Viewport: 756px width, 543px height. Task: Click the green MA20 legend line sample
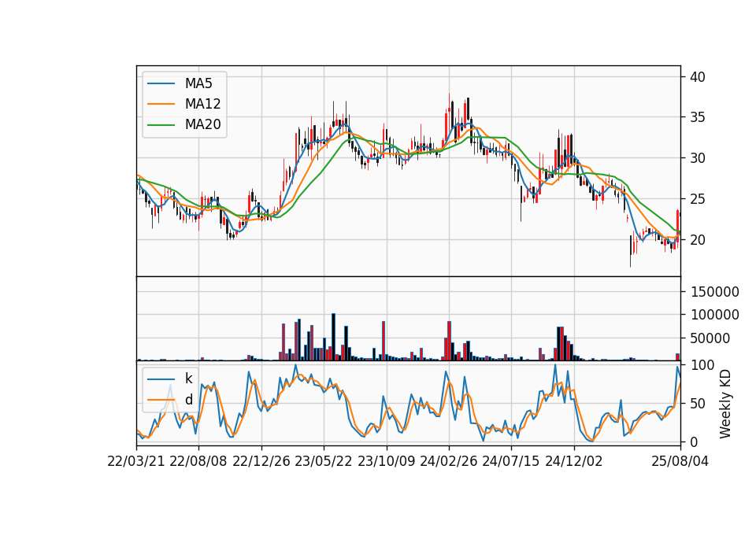point(161,124)
